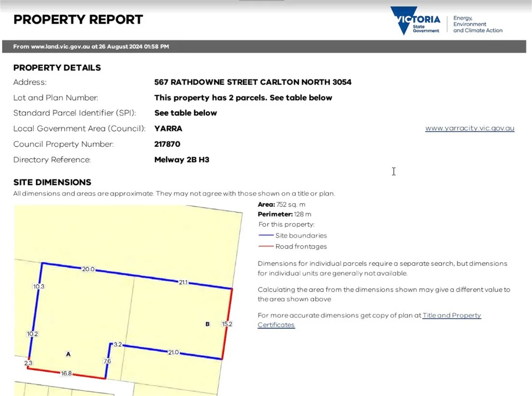Click the Melway 2B H3 directory reference
Image resolution: width=532 pixels, height=396 pixels.
pyautogui.click(x=182, y=159)
